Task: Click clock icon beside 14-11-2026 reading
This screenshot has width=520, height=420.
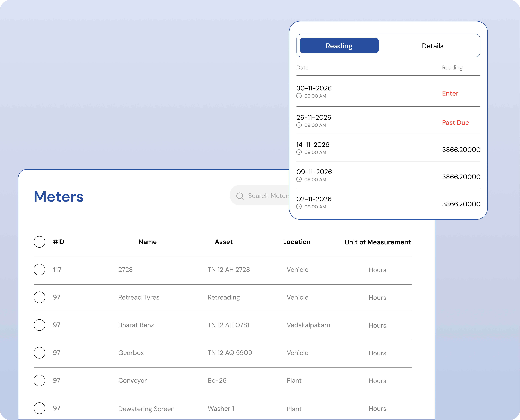Action: coord(299,152)
